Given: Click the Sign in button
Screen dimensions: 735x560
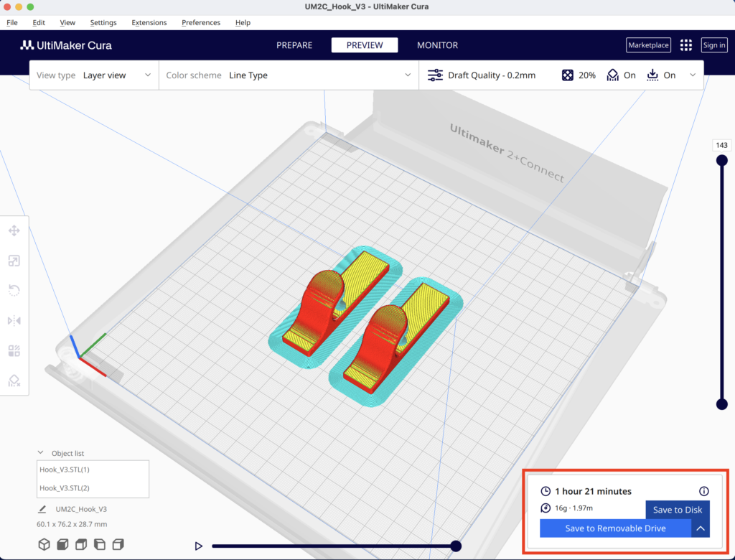Looking at the screenshot, I should pyautogui.click(x=714, y=45).
